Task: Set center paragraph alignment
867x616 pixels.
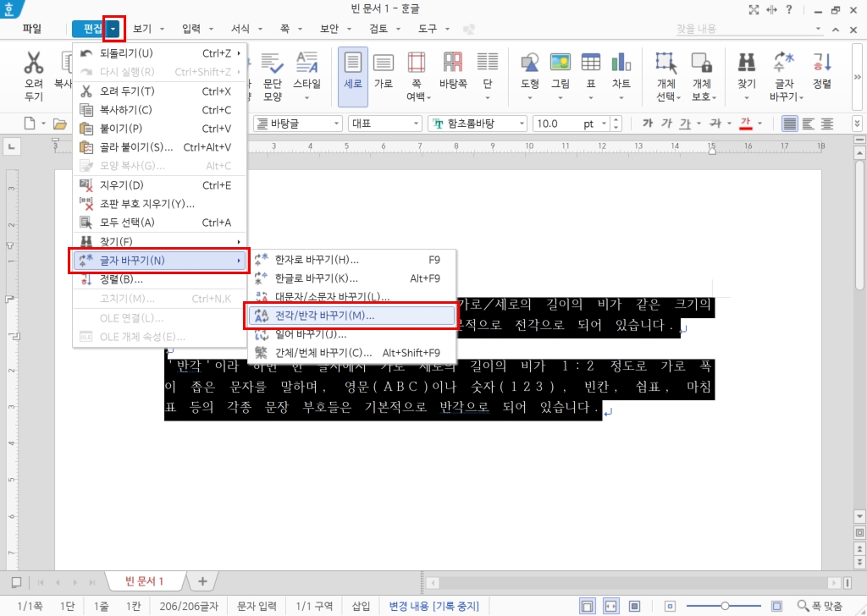Action: pyautogui.click(x=827, y=124)
